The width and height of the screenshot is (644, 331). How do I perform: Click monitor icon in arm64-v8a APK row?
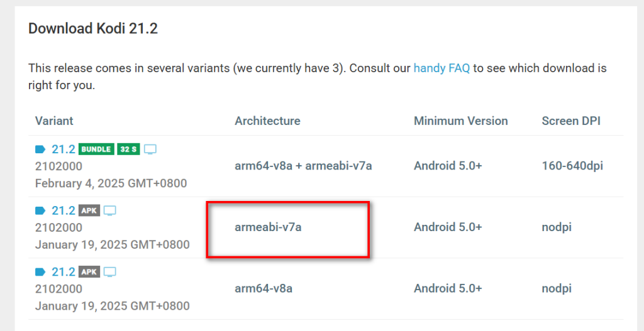tap(110, 272)
